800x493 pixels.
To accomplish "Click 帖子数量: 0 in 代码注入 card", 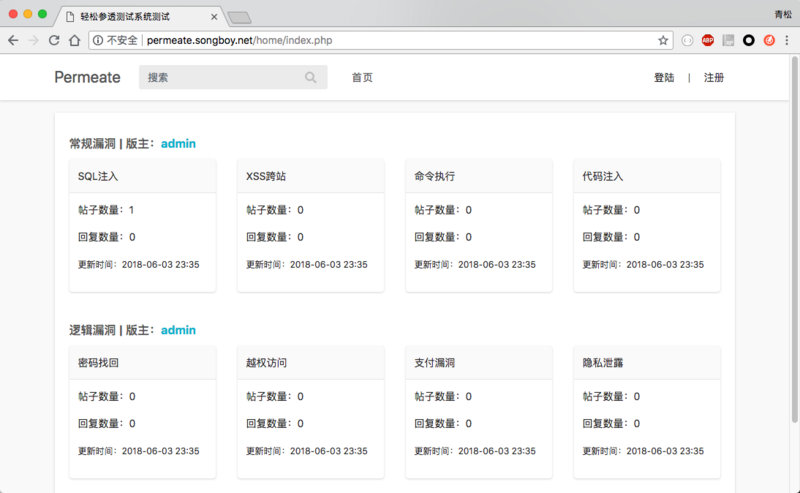I will pyautogui.click(x=611, y=210).
